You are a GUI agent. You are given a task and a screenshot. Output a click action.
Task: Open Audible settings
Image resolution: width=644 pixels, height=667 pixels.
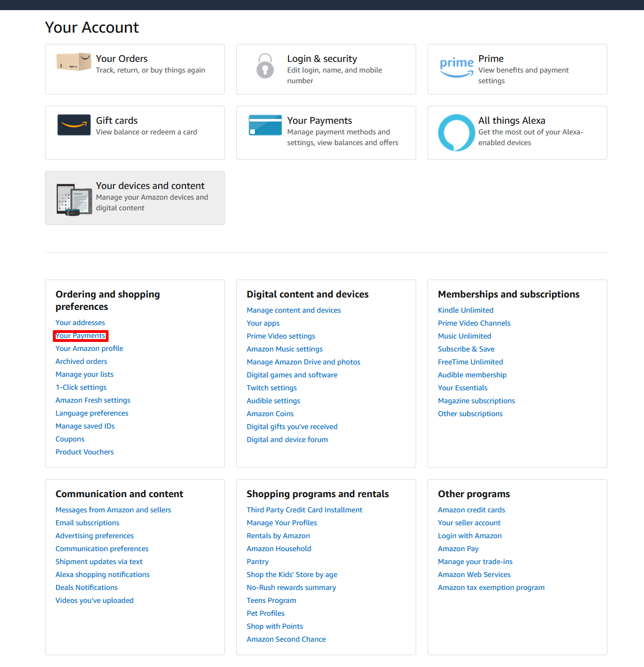tap(273, 401)
